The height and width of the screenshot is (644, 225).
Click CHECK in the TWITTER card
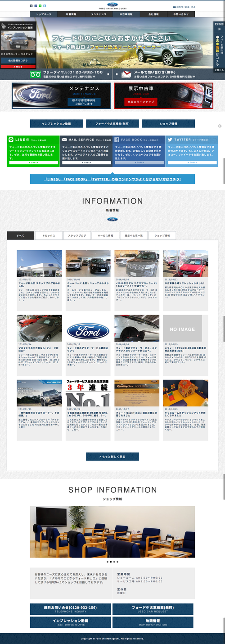click(x=192, y=163)
